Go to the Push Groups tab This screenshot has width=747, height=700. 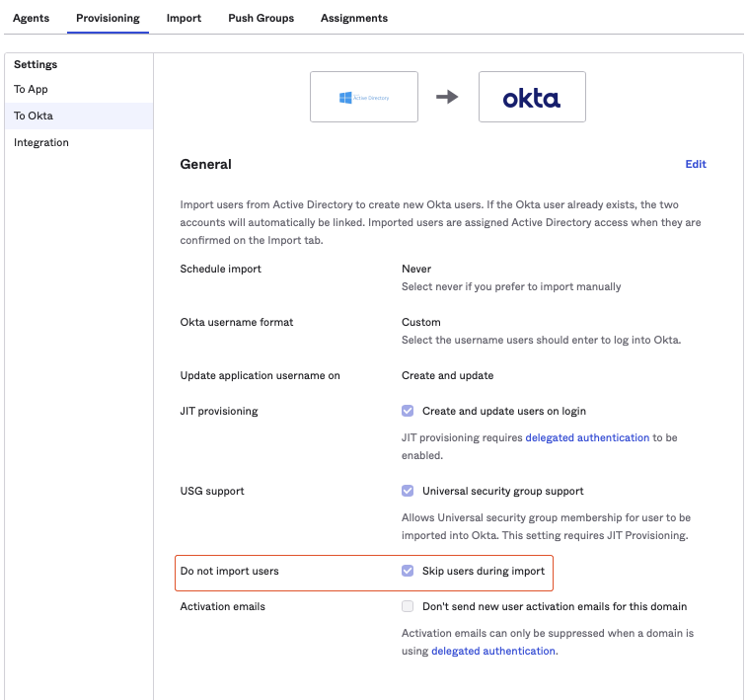261,18
